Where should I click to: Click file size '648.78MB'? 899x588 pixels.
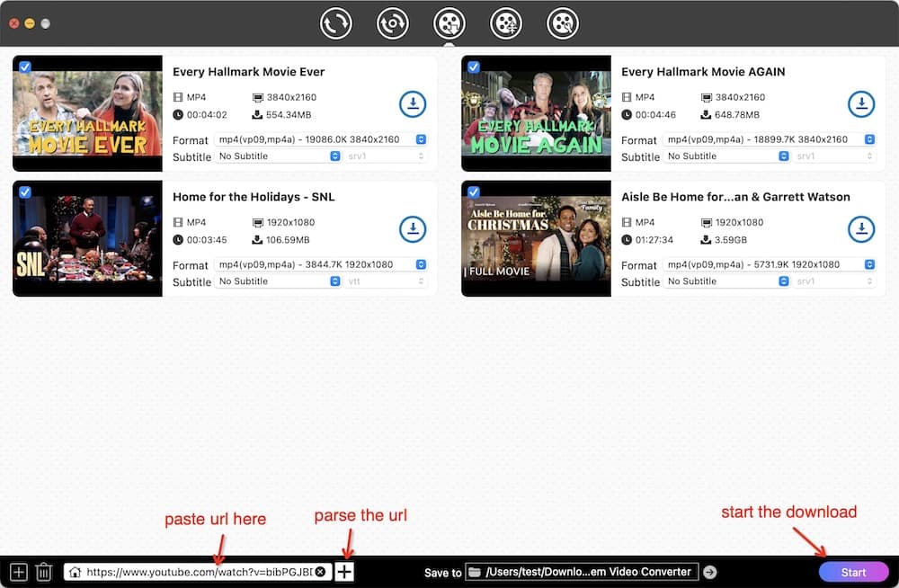coord(737,115)
